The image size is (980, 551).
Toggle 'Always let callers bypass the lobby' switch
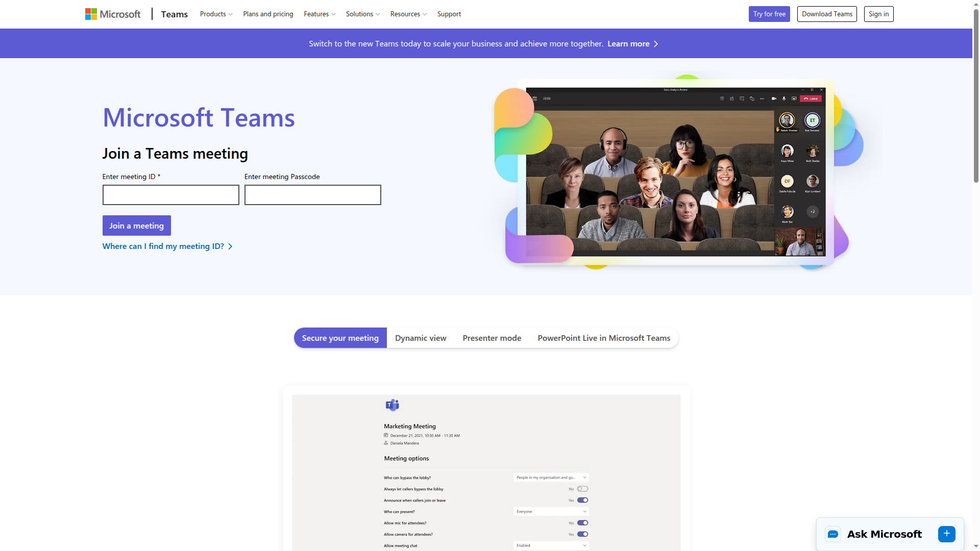pos(582,489)
